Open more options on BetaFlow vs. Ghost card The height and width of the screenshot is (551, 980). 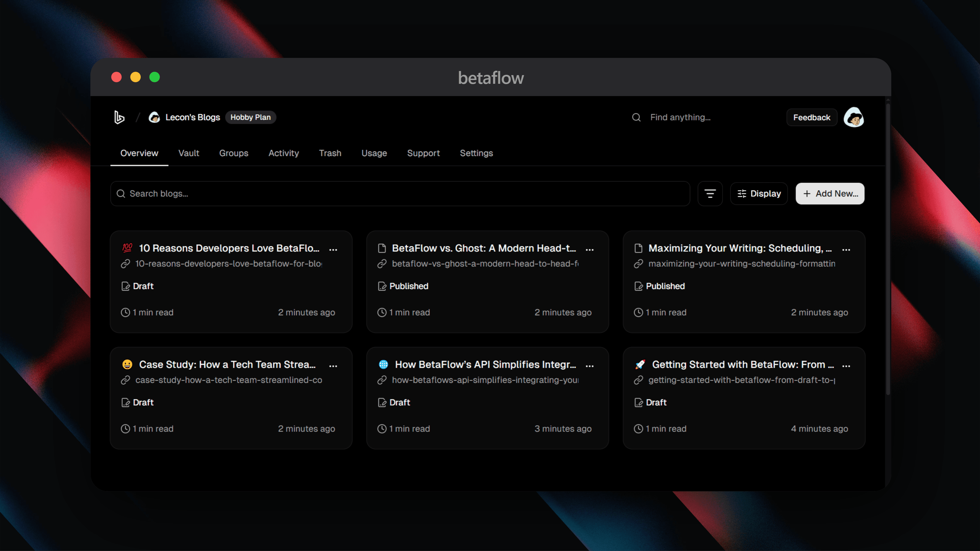[590, 250]
